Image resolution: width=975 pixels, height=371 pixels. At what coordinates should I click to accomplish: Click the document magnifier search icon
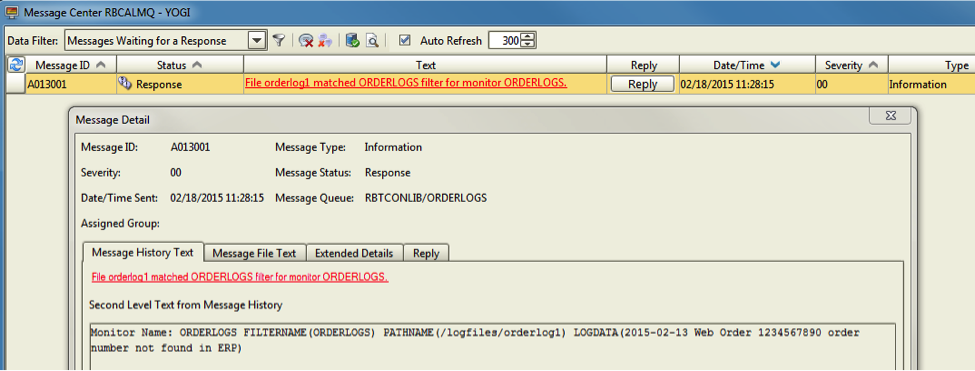tap(372, 41)
